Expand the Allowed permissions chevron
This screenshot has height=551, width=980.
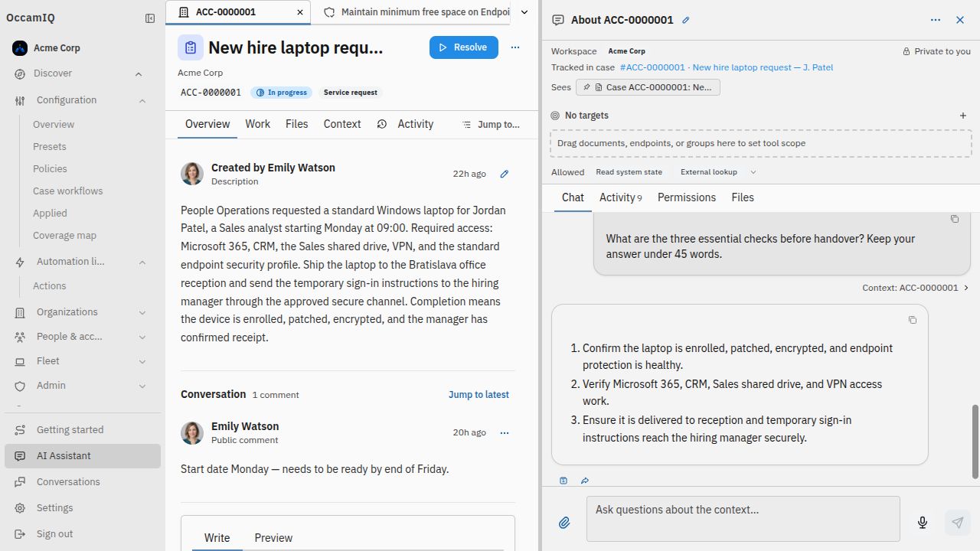(x=753, y=172)
